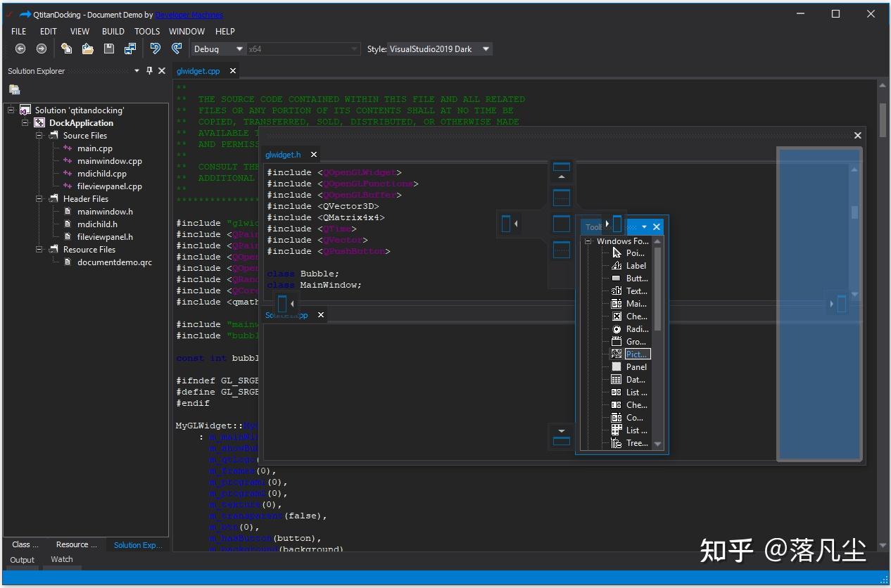Screen dimensions: 891x588
Task: Toggle the pin on Solution Explorer
Action: coord(149,70)
